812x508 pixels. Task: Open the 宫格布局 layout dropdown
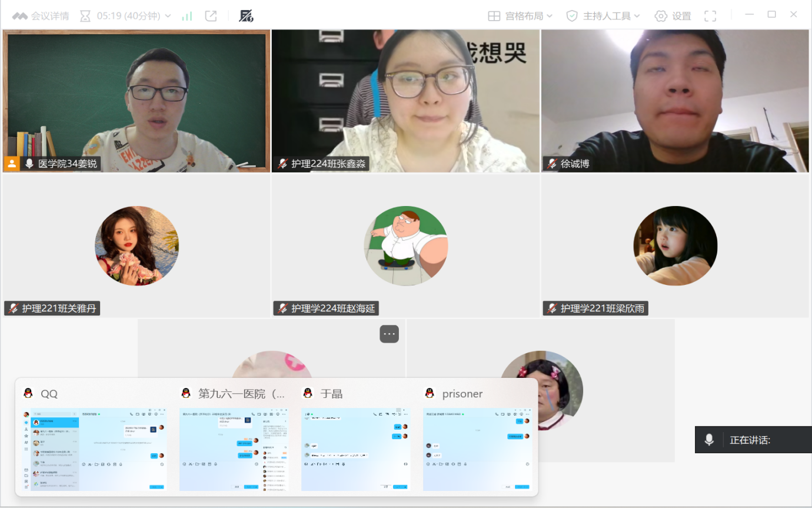pyautogui.click(x=520, y=16)
